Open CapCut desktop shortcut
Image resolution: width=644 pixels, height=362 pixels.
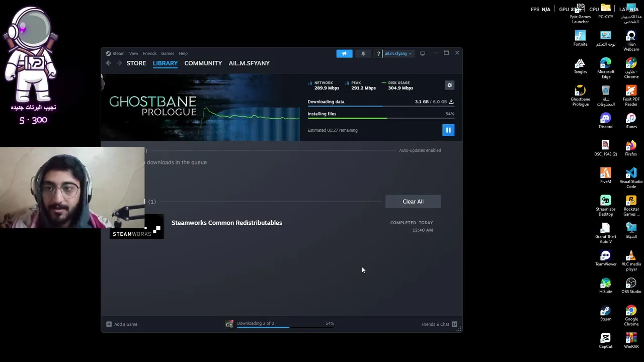(606, 340)
